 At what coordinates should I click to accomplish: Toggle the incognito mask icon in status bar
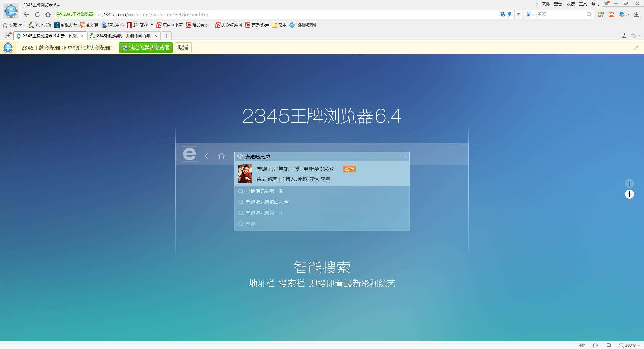click(x=582, y=345)
